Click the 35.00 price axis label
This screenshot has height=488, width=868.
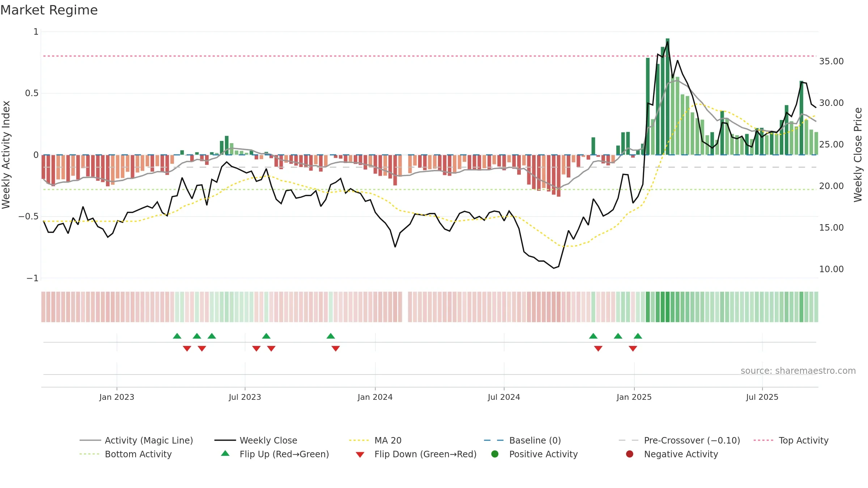click(x=831, y=61)
